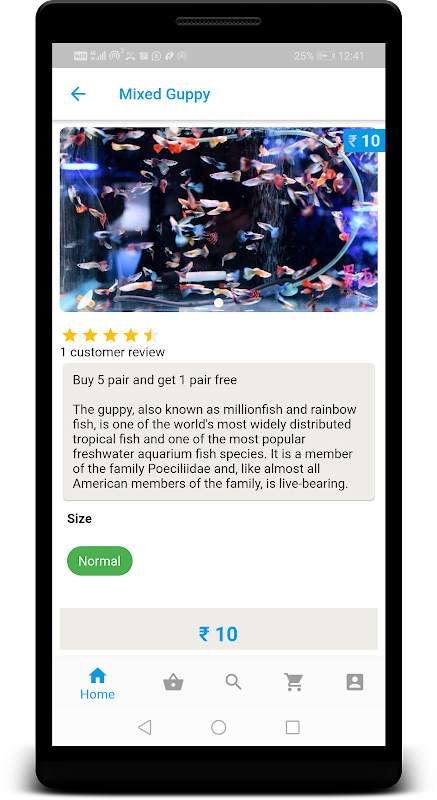
Task: Tap the product description card
Action: (x=219, y=432)
